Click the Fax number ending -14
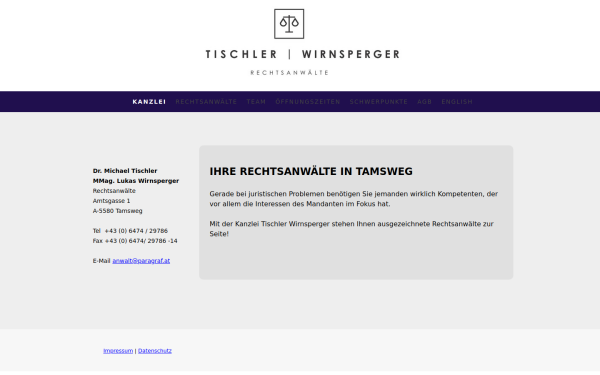This screenshot has height=375, width=600. coord(135,241)
